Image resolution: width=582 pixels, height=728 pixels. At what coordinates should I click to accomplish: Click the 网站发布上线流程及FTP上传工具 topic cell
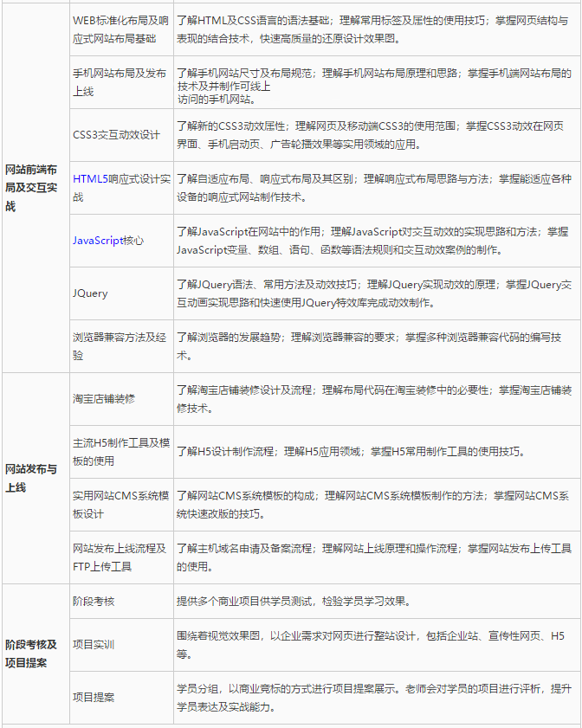pyautogui.click(x=120, y=557)
